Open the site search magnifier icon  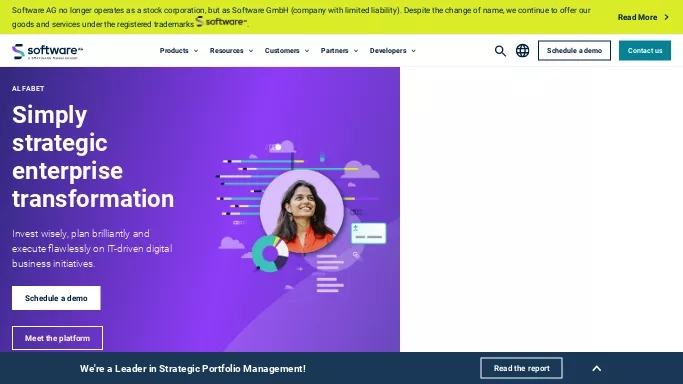point(500,51)
